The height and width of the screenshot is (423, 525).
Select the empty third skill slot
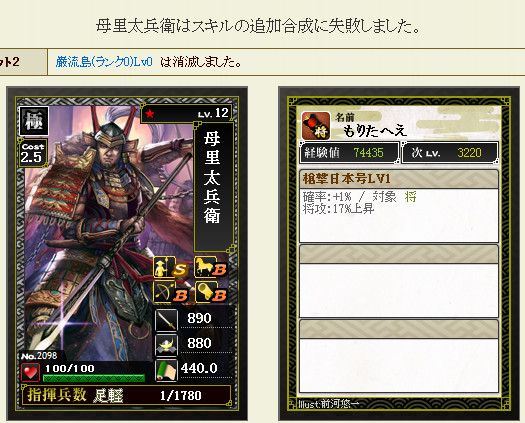click(399, 356)
